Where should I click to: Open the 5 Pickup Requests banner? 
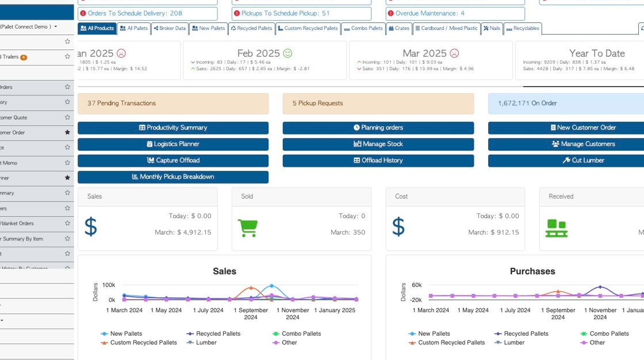[378, 104]
